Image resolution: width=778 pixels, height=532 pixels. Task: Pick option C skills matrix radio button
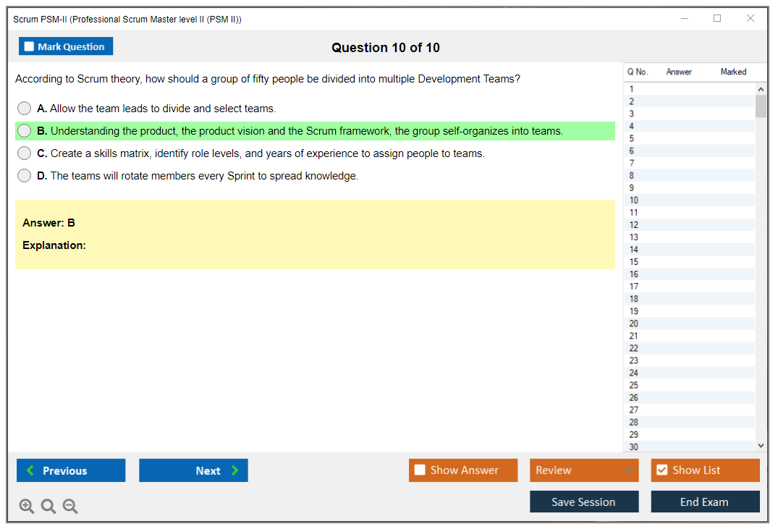point(25,153)
